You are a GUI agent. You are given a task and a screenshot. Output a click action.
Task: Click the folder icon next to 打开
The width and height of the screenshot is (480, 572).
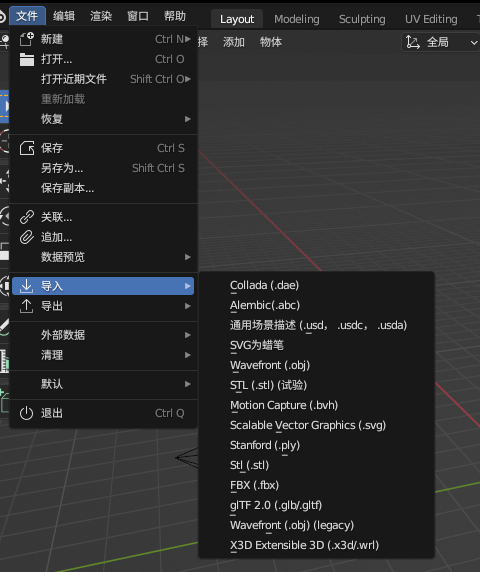tap(27, 59)
